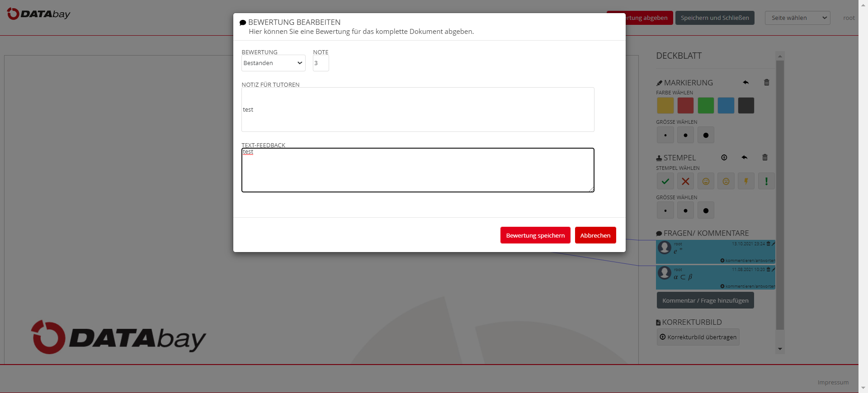Screen dimensions: 868x393
Task: Click the upload icon in the Stempel header
Action: pos(724,158)
